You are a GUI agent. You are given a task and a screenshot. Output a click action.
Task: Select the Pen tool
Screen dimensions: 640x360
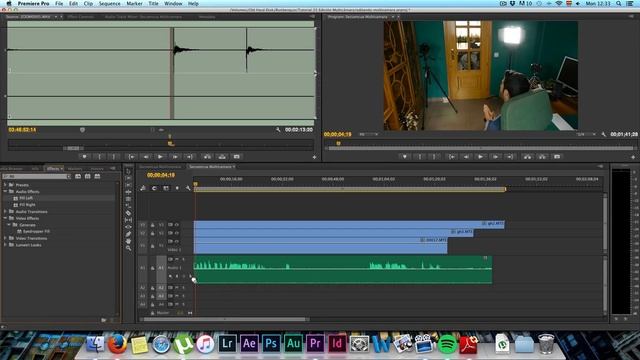[129, 234]
